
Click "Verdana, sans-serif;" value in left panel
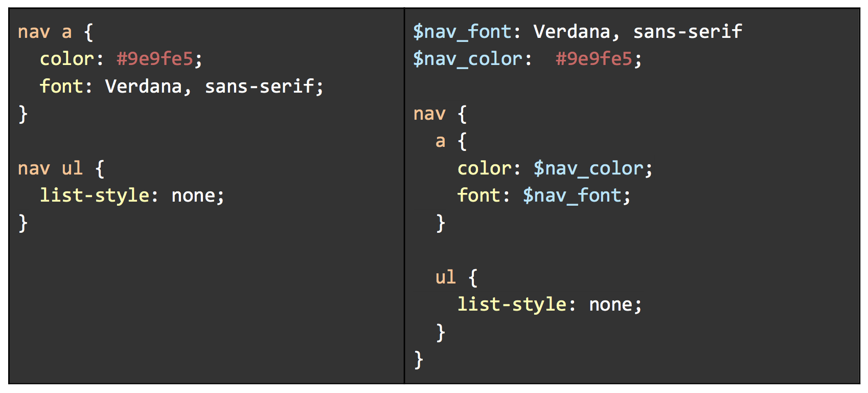pos(214,86)
